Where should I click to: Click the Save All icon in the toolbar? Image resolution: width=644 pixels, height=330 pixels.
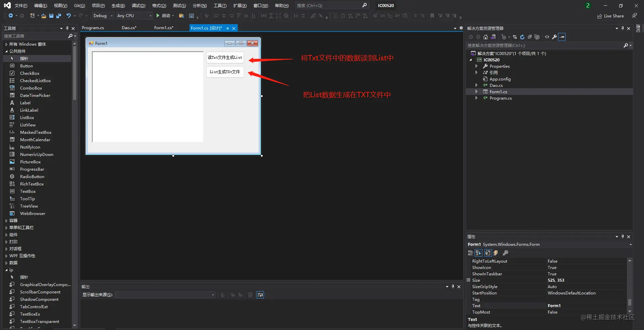[x=59, y=16]
